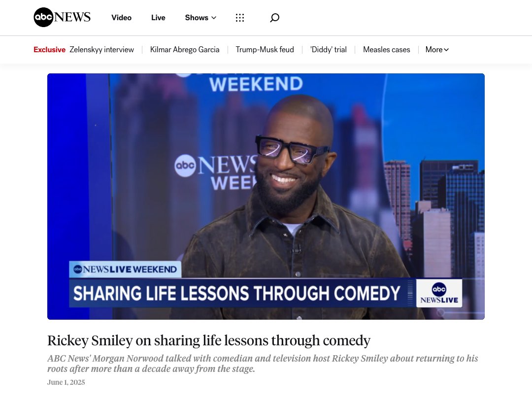Viewport: 532px width, 399px height.
Task: Go to the Video section
Action: pos(121,18)
